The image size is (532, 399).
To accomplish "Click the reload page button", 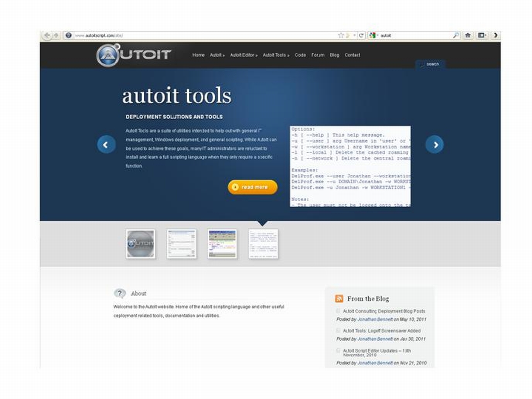I will [x=361, y=35].
